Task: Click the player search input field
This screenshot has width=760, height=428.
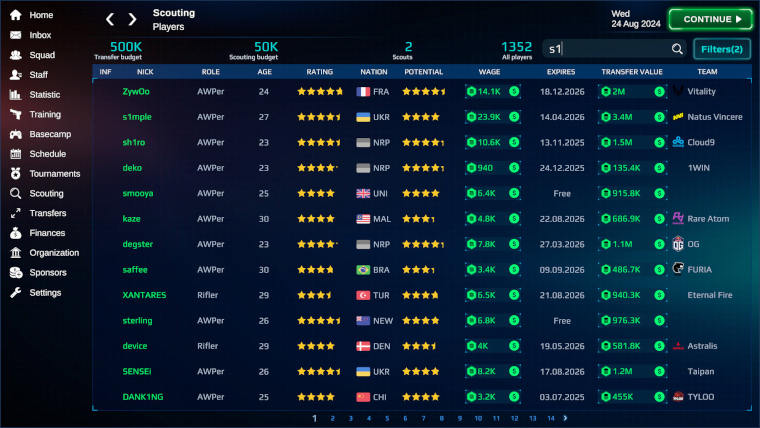Action: (605, 49)
